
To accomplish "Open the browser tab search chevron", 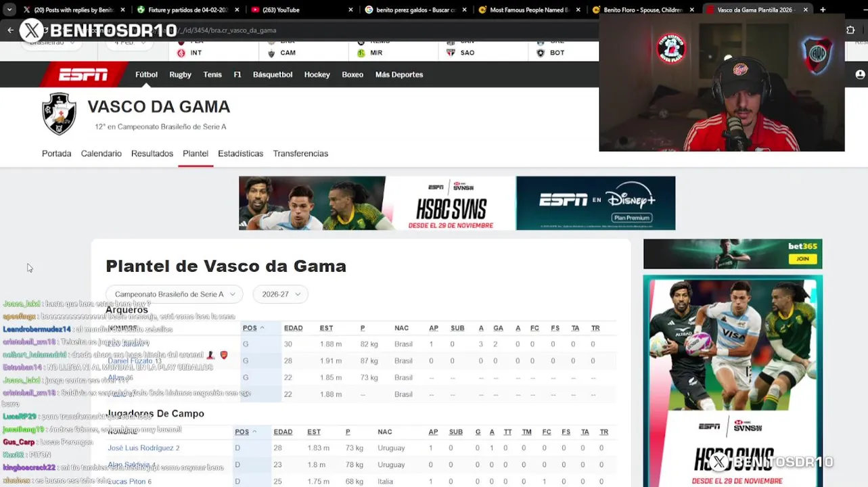I will 9,9.
